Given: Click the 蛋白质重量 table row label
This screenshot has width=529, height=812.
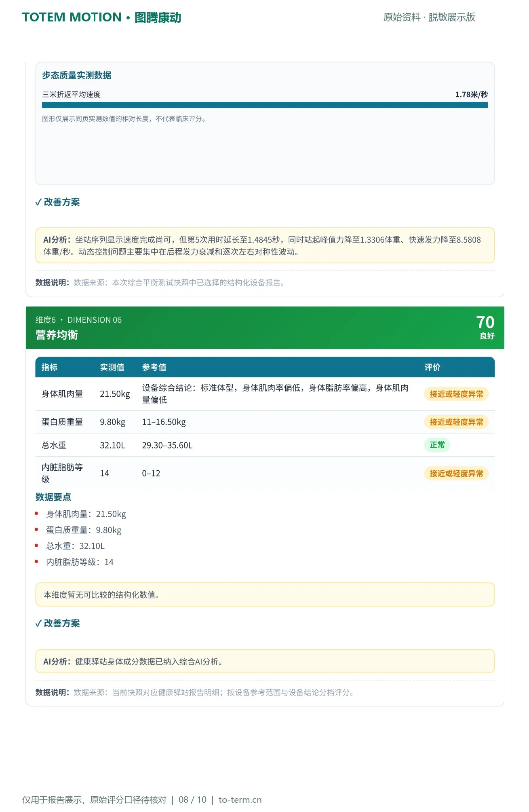Looking at the screenshot, I should coord(62,422).
